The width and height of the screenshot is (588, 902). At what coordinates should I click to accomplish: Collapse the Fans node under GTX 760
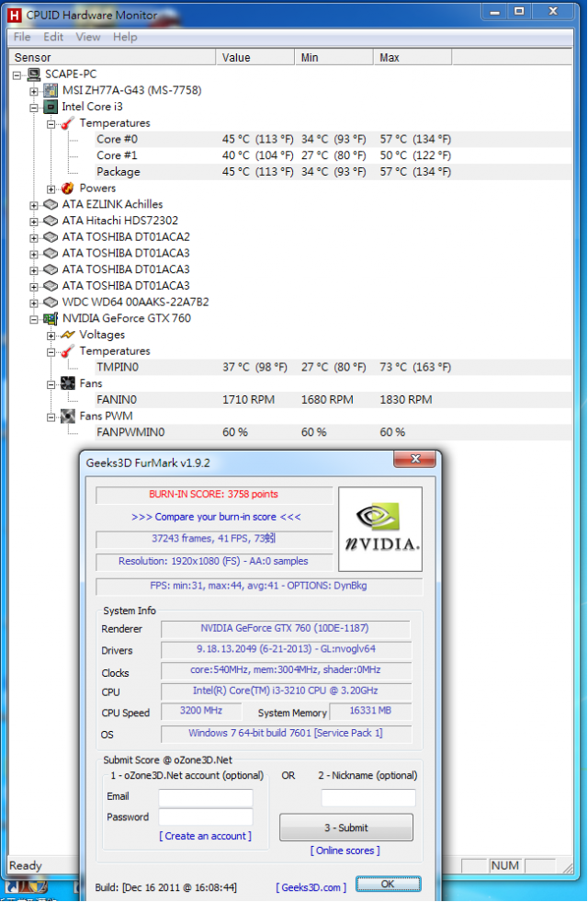(x=51, y=384)
